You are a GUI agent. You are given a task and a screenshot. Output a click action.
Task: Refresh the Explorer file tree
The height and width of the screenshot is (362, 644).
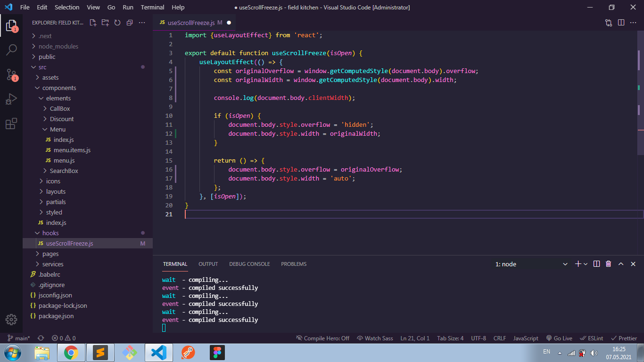click(x=117, y=22)
